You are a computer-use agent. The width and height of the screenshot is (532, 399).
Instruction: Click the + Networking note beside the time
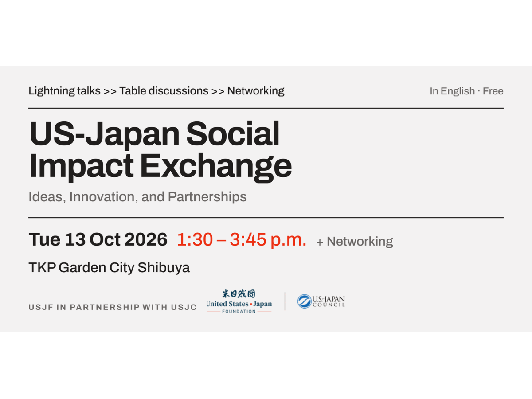355,242
